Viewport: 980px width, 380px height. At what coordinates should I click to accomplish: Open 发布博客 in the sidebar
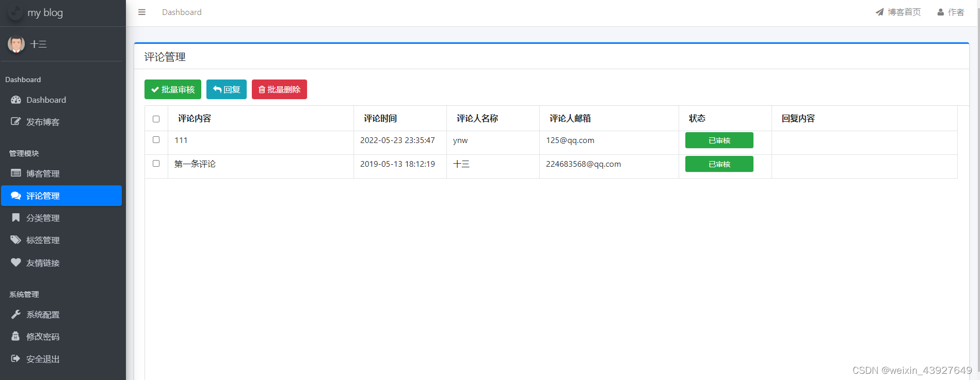[61, 122]
